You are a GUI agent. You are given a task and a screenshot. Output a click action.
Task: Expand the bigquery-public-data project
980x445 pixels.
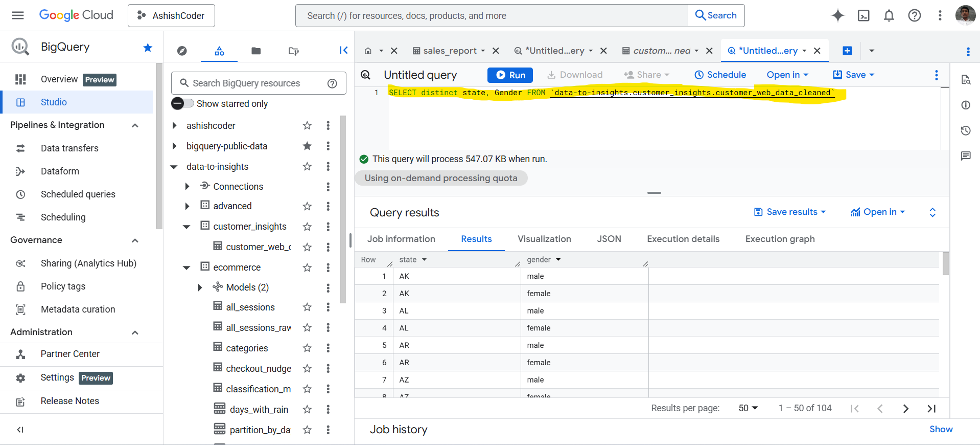pyautogui.click(x=174, y=146)
